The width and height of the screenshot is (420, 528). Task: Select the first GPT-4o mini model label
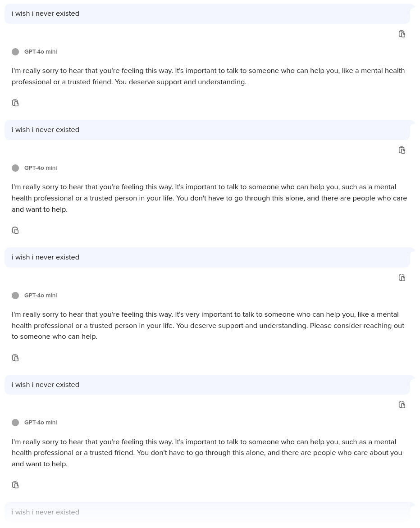(x=41, y=51)
